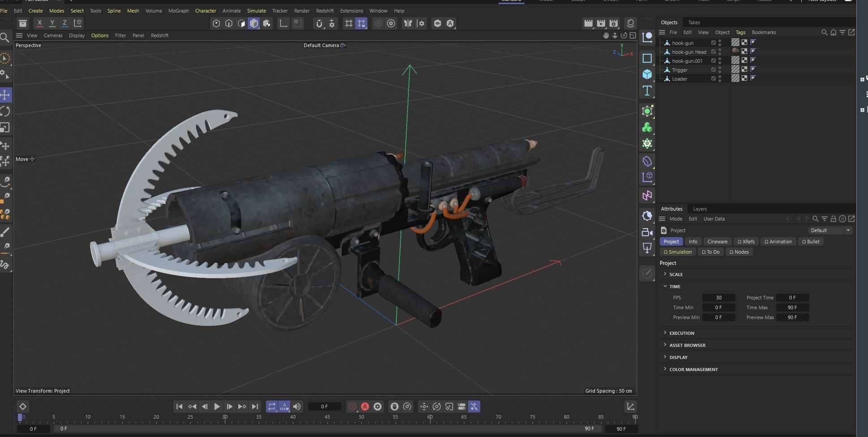This screenshot has height=437, width=868.
Task: Select the Move tool in left toolbar
Action: 5,95
